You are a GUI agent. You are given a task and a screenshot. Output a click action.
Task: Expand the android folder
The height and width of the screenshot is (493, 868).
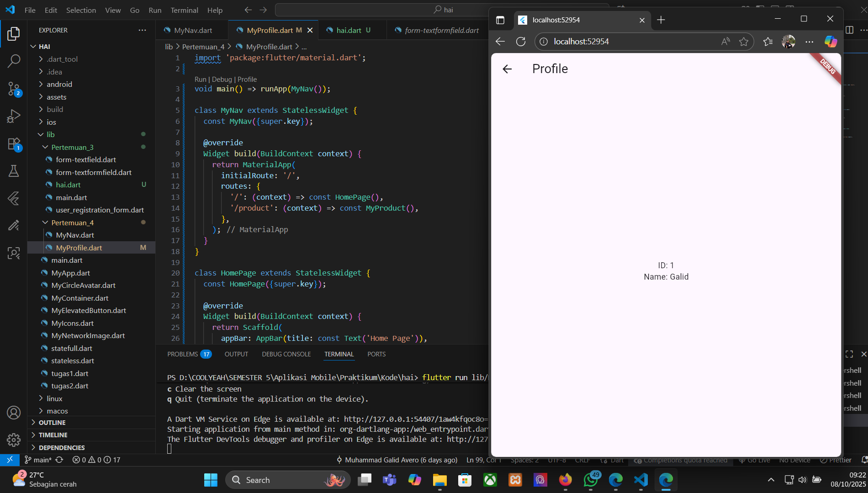(59, 84)
